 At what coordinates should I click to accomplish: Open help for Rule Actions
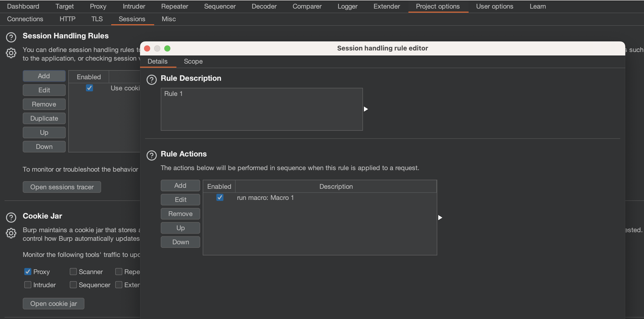[152, 155]
